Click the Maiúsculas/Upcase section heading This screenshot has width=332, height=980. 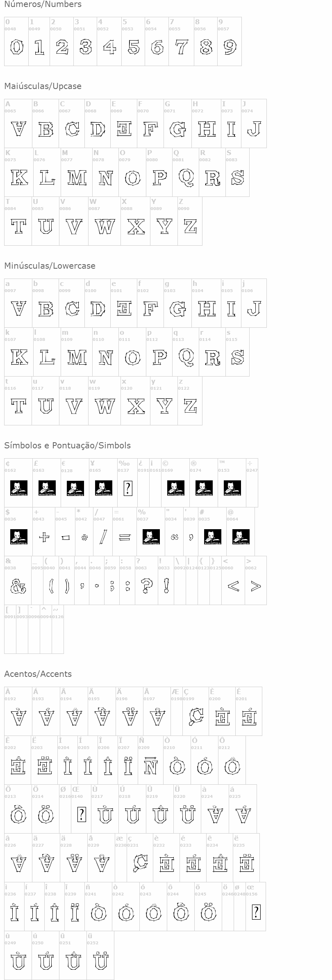(43, 86)
